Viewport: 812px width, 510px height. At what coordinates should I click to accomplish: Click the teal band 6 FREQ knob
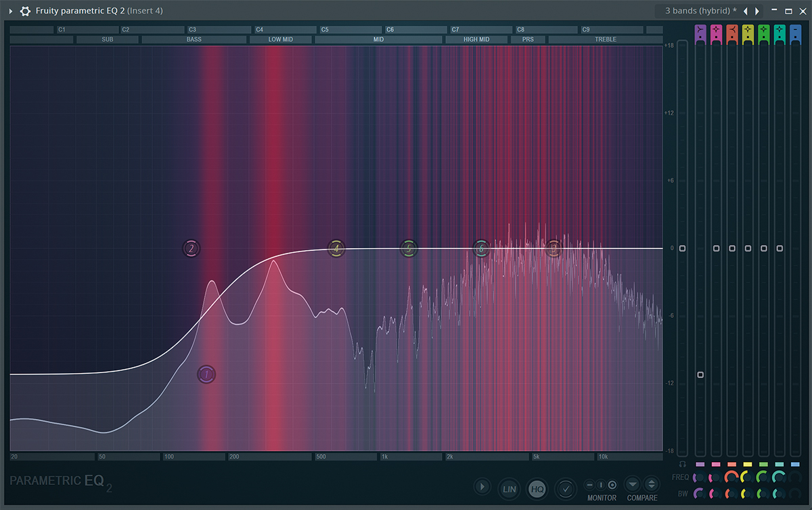pos(780,478)
